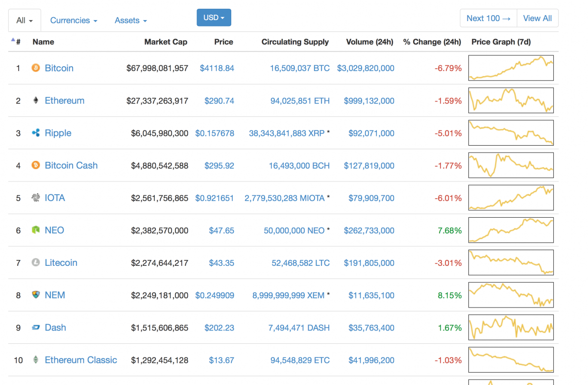Click the Ethereum Classic logo icon
Screen dimensions: 588x385
pyautogui.click(x=35, y=359)
